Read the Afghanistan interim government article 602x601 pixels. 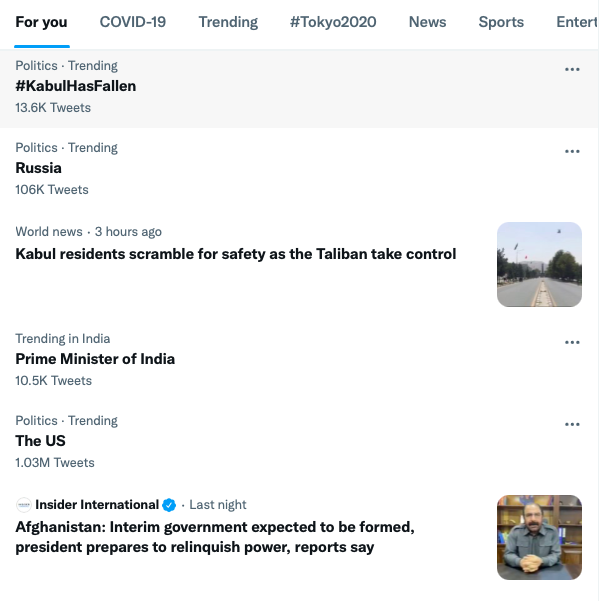coord(215,537)
